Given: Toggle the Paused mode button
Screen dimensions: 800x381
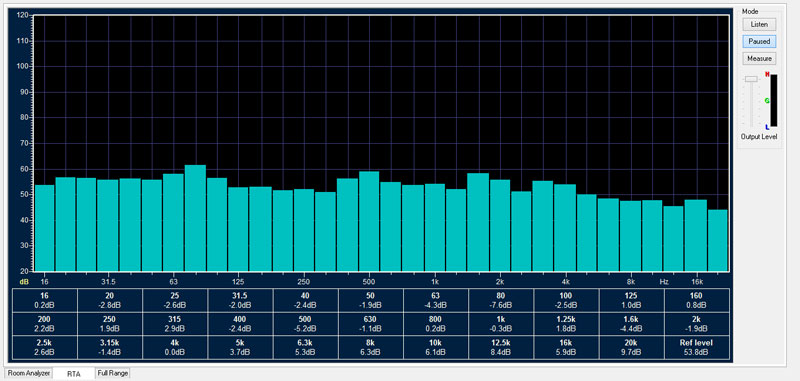Looking at the screenshot, I should pos(759,41).
